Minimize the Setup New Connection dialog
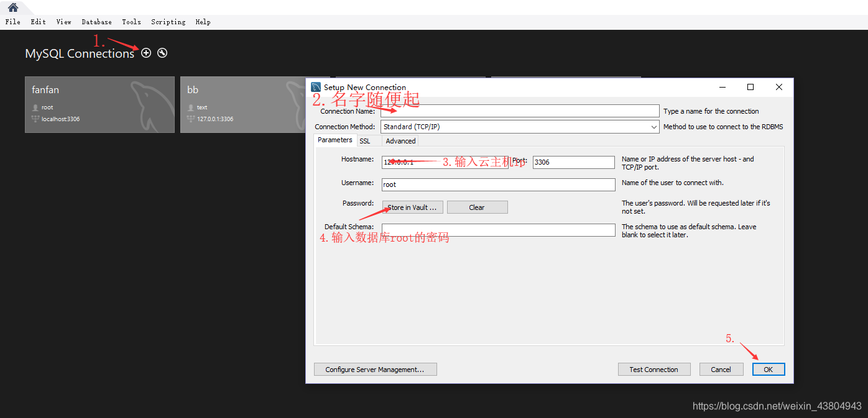Screen dimensions: 868x418 pyautogui.click(x=722, y=87)
